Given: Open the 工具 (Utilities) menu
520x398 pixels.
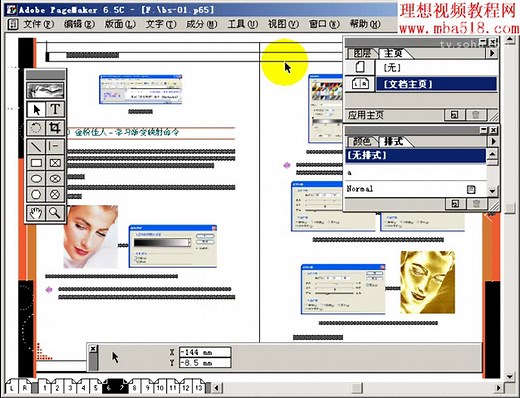Looking at the screenshot, I should tap(242, 24).
